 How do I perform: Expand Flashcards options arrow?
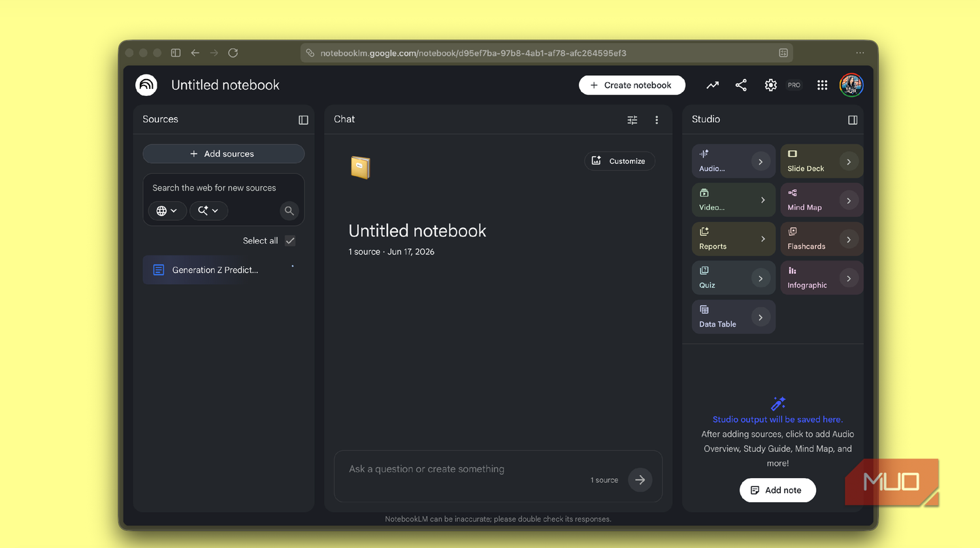point(849,240)
